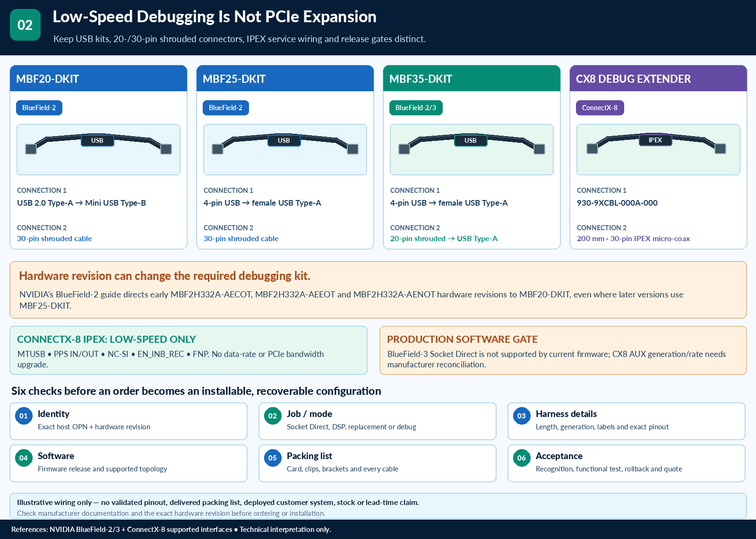Viewport: 756px width, 539px height.
Task: Click 'Socket Direct, DSP, replacement or debug' text
Action: (352, 427)
